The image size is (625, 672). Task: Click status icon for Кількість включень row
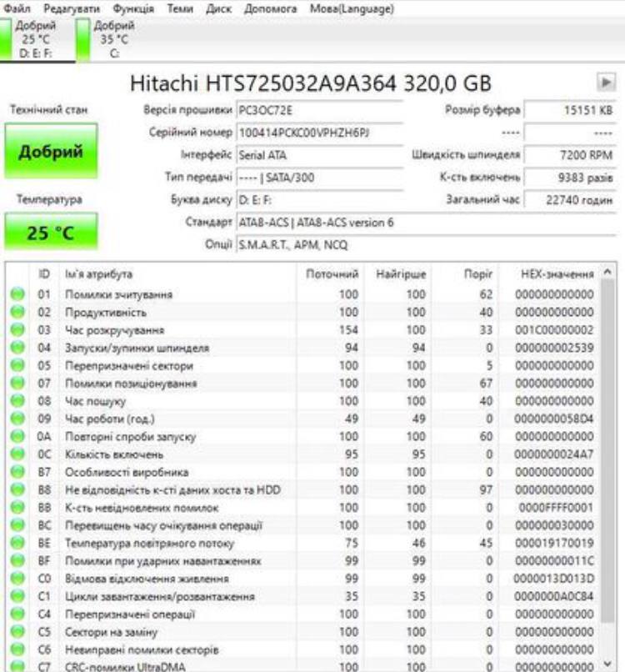[x=17, y=454]
